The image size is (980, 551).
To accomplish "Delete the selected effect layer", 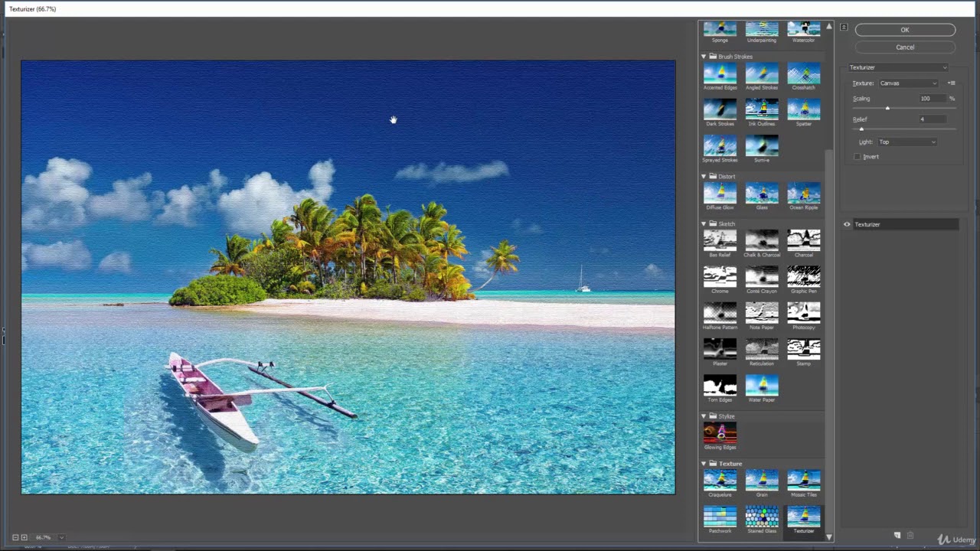I will click(910, 536).
